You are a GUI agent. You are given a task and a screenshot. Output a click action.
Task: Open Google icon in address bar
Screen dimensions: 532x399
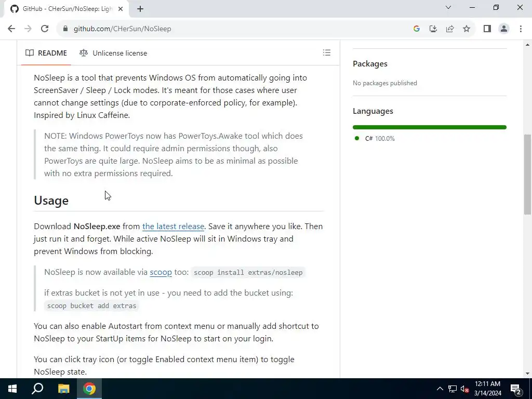[x=416, y=29]
